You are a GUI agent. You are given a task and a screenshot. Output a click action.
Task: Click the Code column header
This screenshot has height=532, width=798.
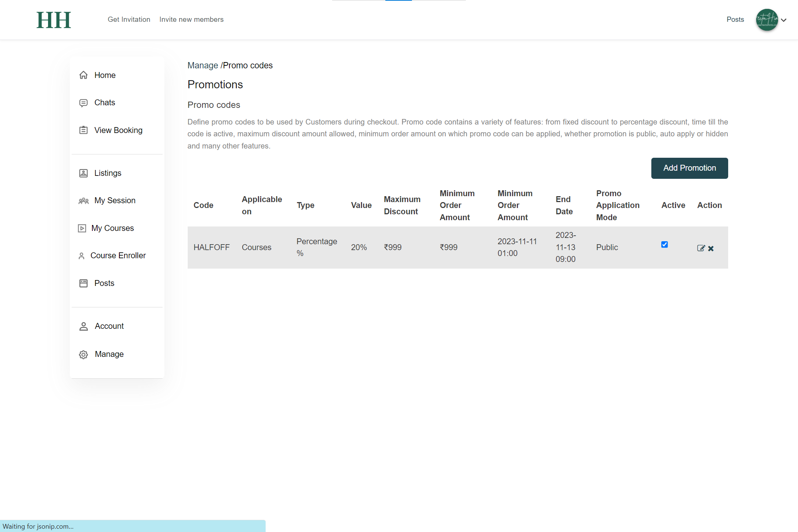[x=203, y=205]
